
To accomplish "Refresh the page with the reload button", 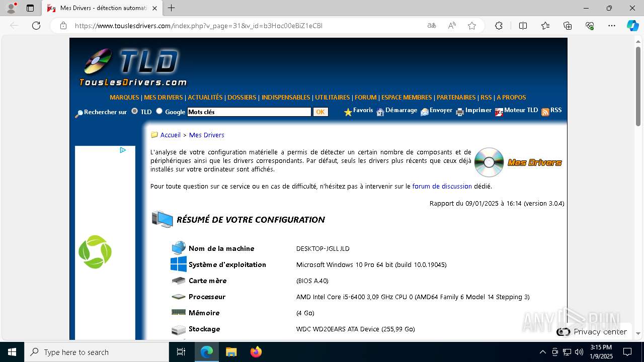I will click(x=36, y=26).
